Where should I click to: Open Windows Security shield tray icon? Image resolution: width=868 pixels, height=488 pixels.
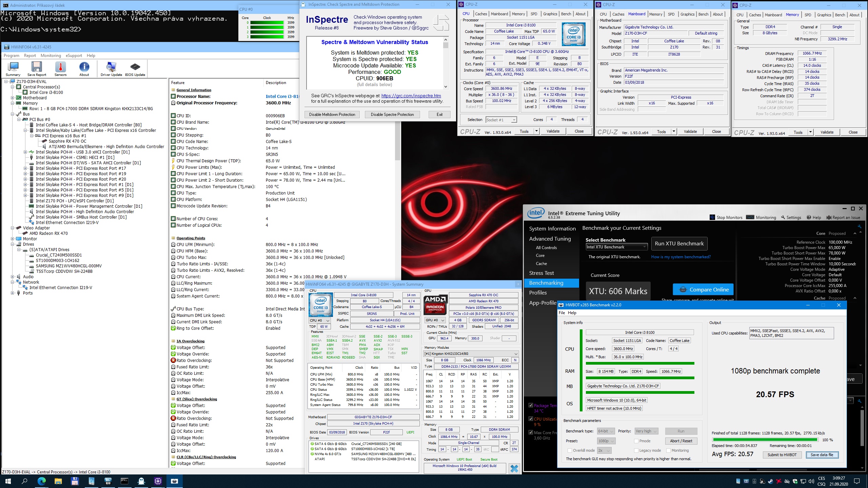pyautogui.click(x=795, y=481)
